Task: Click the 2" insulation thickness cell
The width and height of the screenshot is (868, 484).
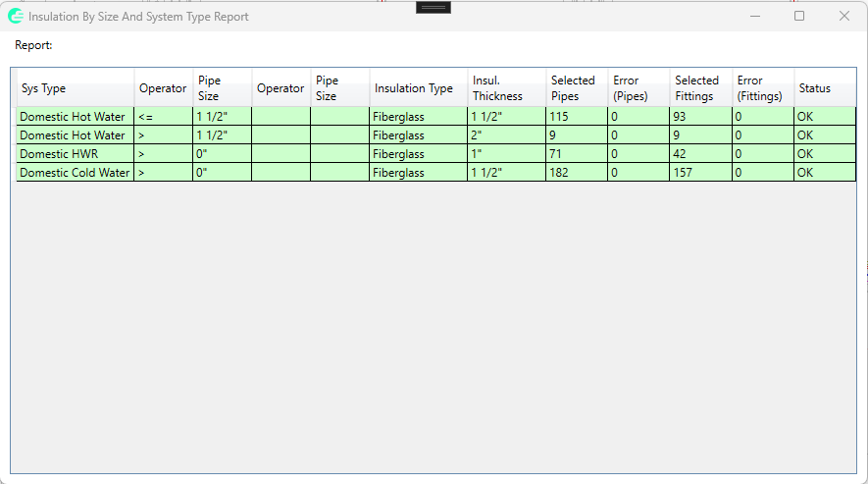Action: [x=506, y=135]
